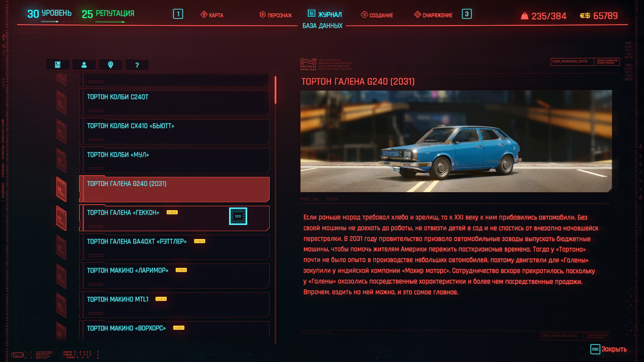Select entry Тортон Колби C240T

pyautogui.click(x=174, y=103)
